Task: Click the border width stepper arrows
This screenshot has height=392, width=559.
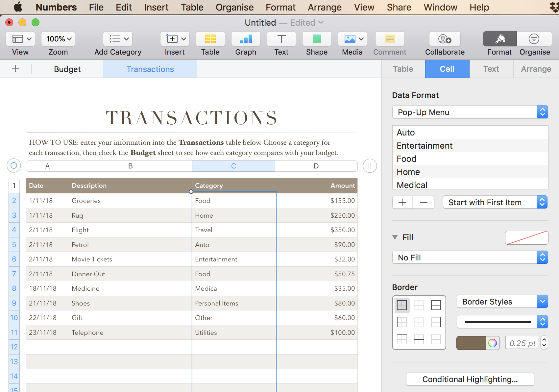Action: click(x=544, y=343)
